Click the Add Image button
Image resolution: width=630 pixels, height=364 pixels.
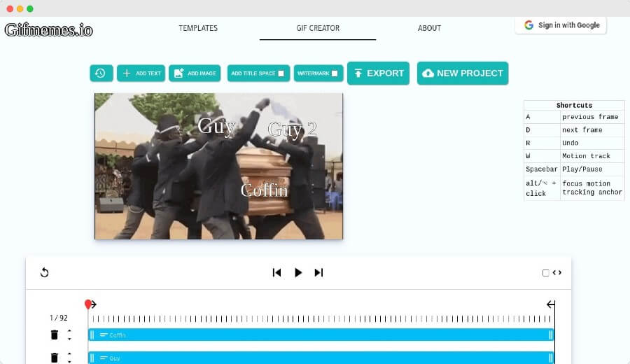195,73
